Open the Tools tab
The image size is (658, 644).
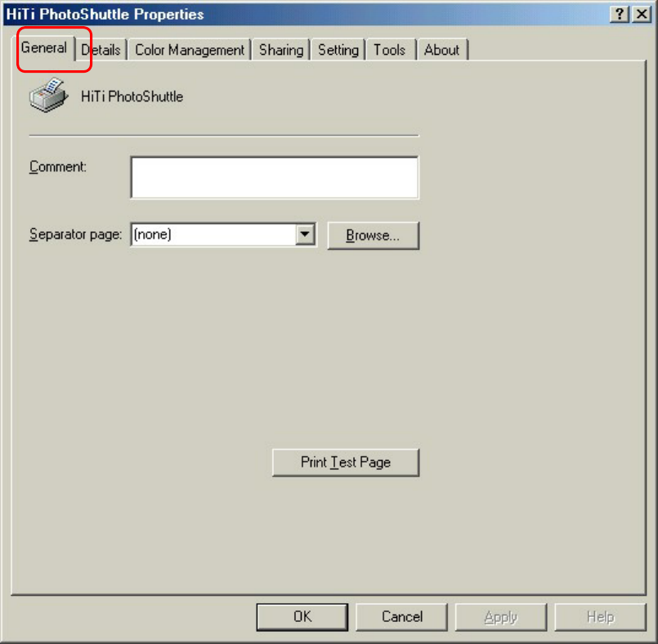click(389, 50)
